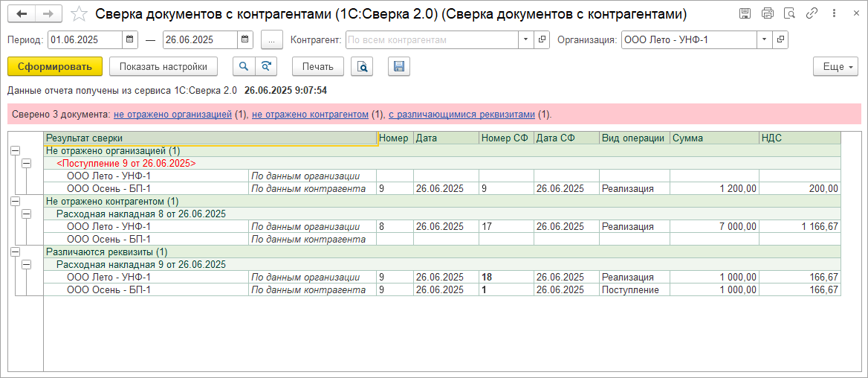This screenshot has height=378, width=868.
Task: Collapse subgroup Расходная накладная 9
Action: click(x=26, y=264)
